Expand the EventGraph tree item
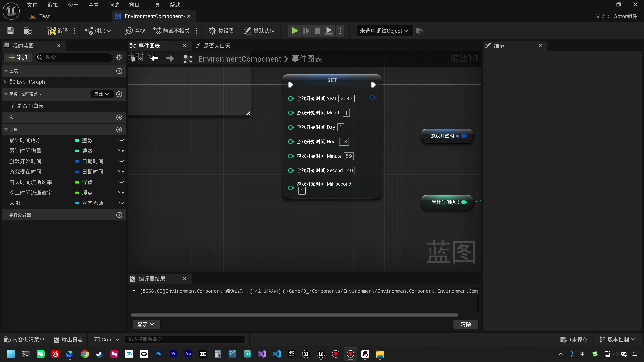 pos(5,82)
